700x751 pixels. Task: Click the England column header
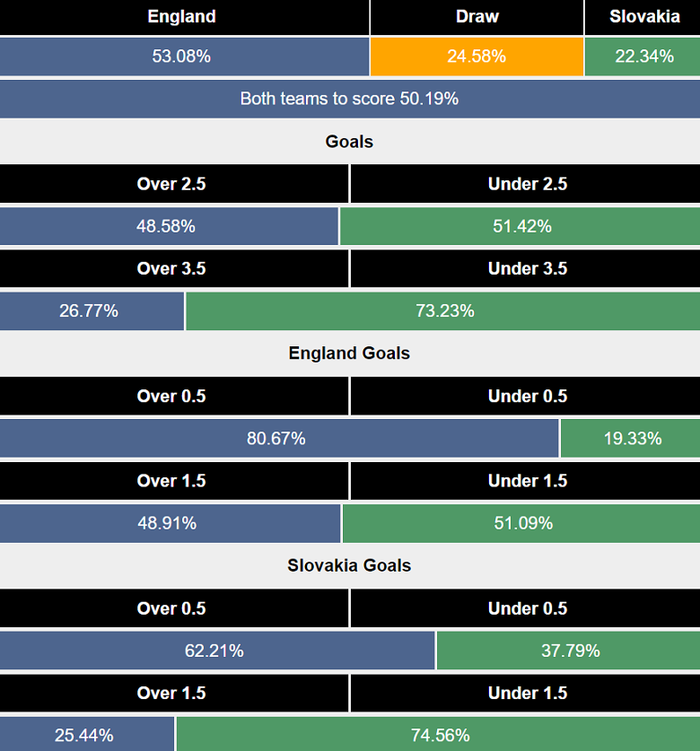click(x=182, y=17)
